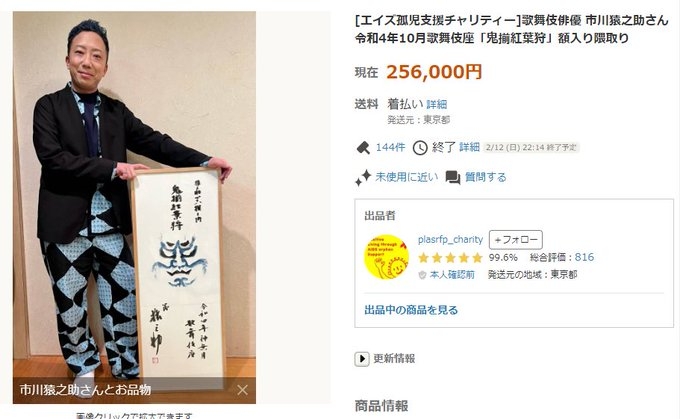Close the photo caption overlay
Image resolution: width=680 pixels, height=419 pixels.
[x=242, y=390]
